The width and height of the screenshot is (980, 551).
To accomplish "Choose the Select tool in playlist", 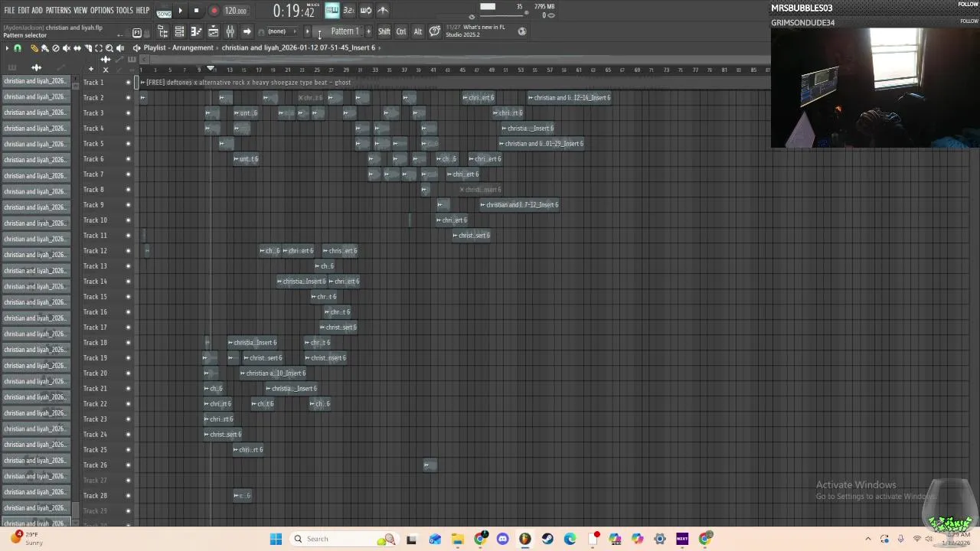I will (98, 48).
